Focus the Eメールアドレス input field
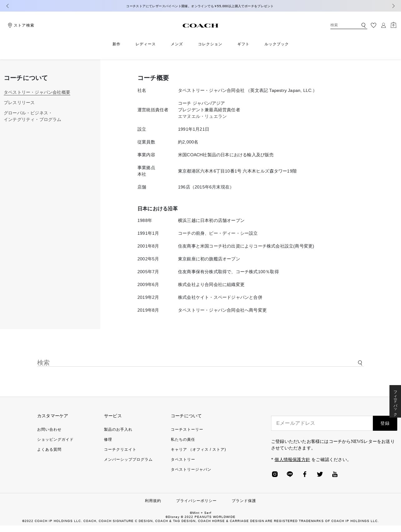The image size is (401, 532). tap(322, 423)
